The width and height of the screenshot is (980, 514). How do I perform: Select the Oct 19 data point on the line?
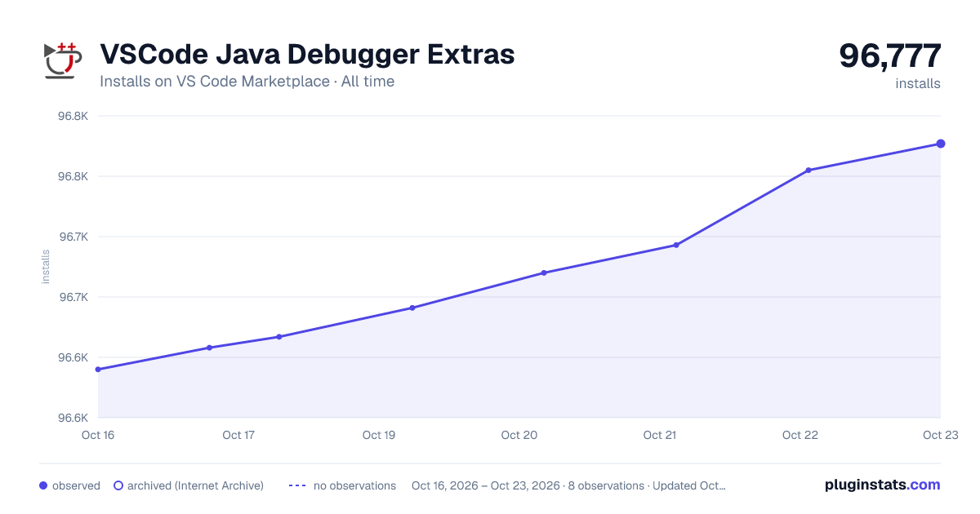click(x=412, y=308)
